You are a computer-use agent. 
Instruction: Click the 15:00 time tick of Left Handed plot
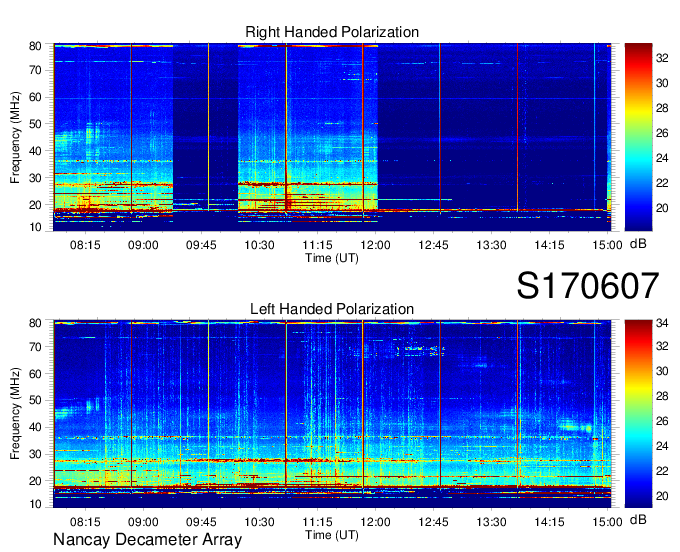608,522
